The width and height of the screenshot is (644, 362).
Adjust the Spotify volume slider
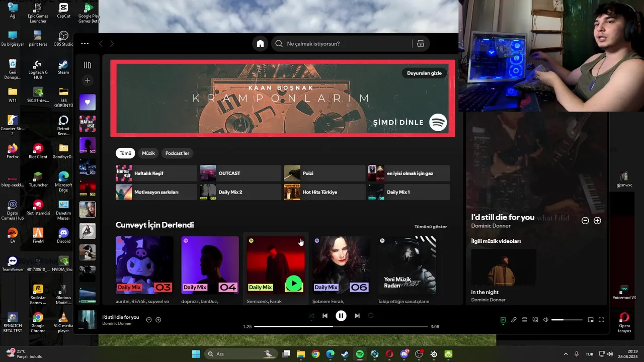click(567, 320)
